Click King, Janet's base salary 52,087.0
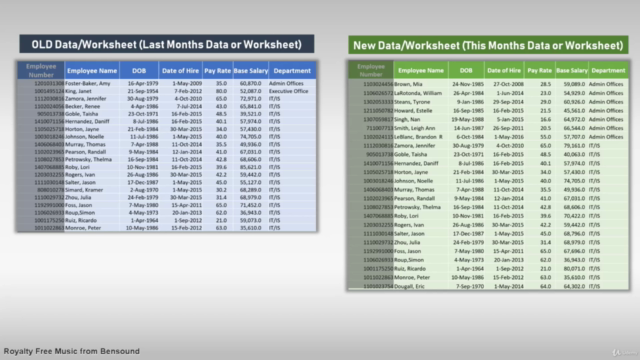Image resolution: width=640 pixels, height=360 pixels. coord(251,91)
